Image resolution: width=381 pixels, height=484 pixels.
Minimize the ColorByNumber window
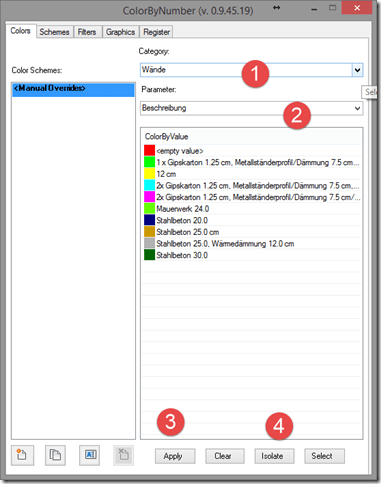pyautogui.click(x=314, y=9)
